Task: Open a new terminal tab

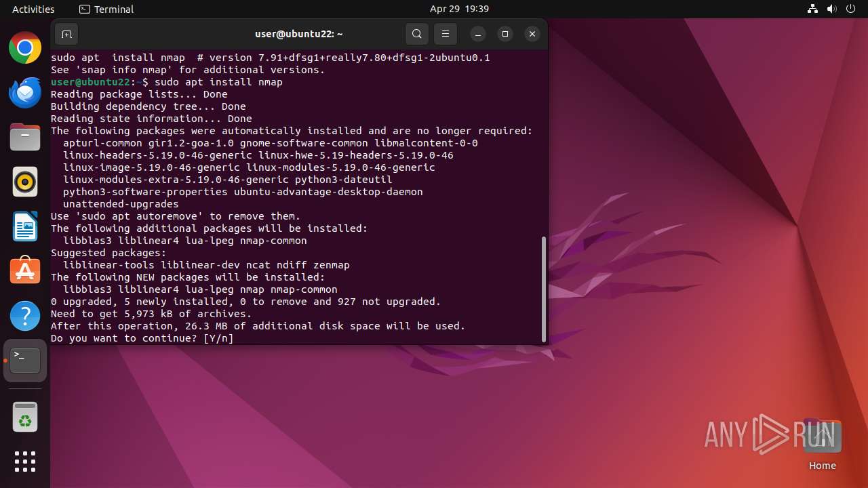Action: click(x=66, y=34)
